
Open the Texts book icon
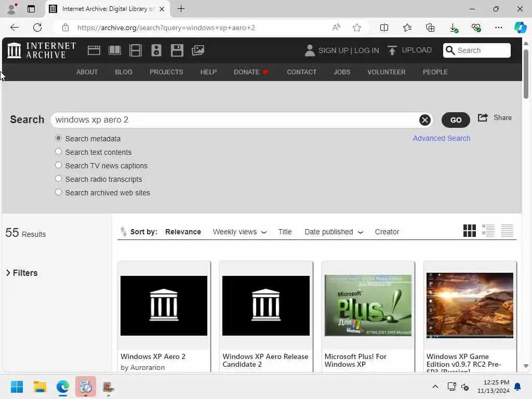click(x=115, y=50)
